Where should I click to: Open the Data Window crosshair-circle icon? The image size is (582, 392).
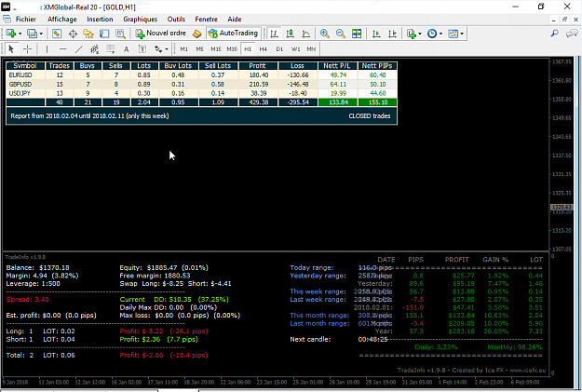point(73,34)
